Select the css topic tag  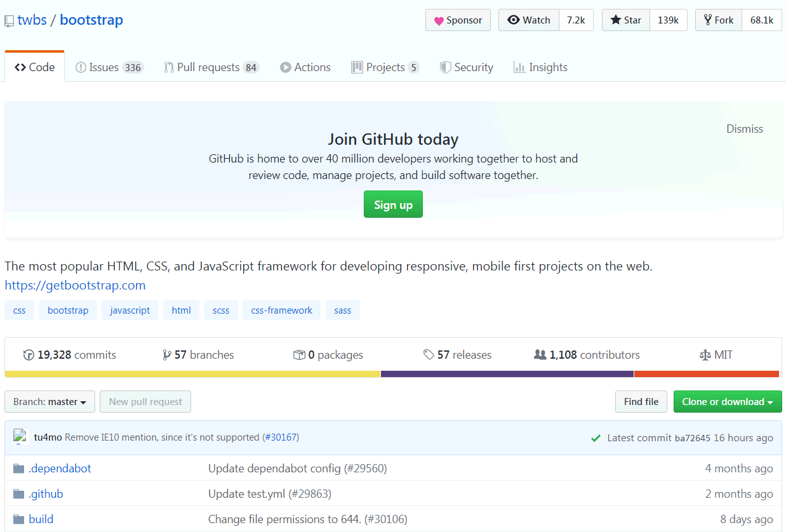[19, 310]
